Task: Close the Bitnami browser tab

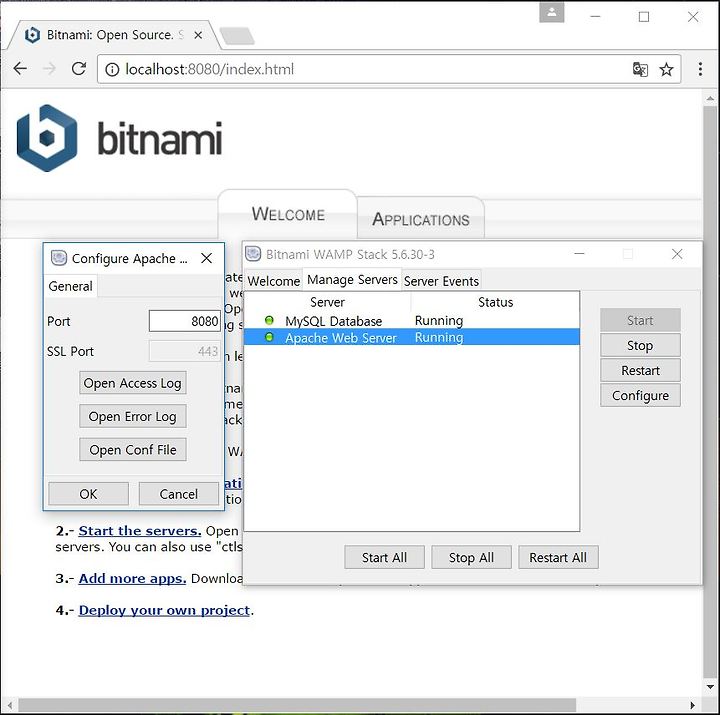Action: 198,35
